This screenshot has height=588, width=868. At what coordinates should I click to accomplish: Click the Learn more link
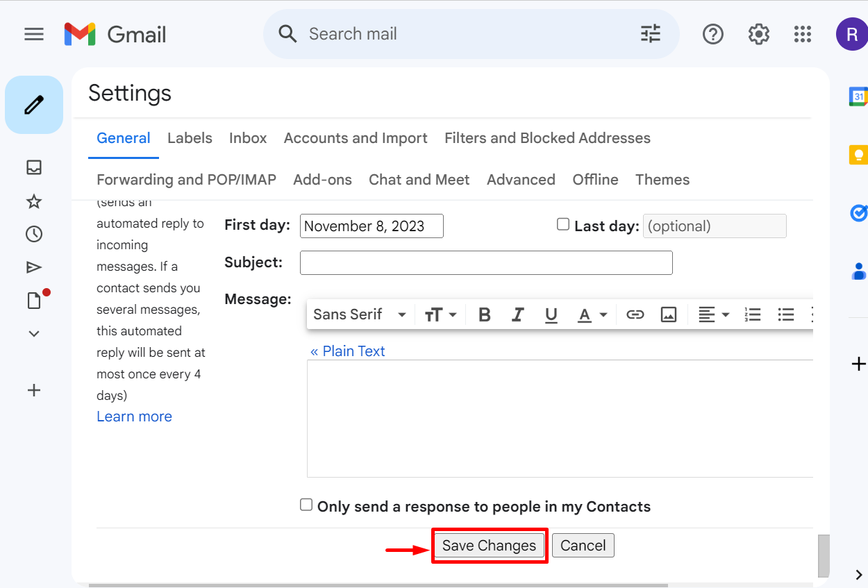point(134,417)
